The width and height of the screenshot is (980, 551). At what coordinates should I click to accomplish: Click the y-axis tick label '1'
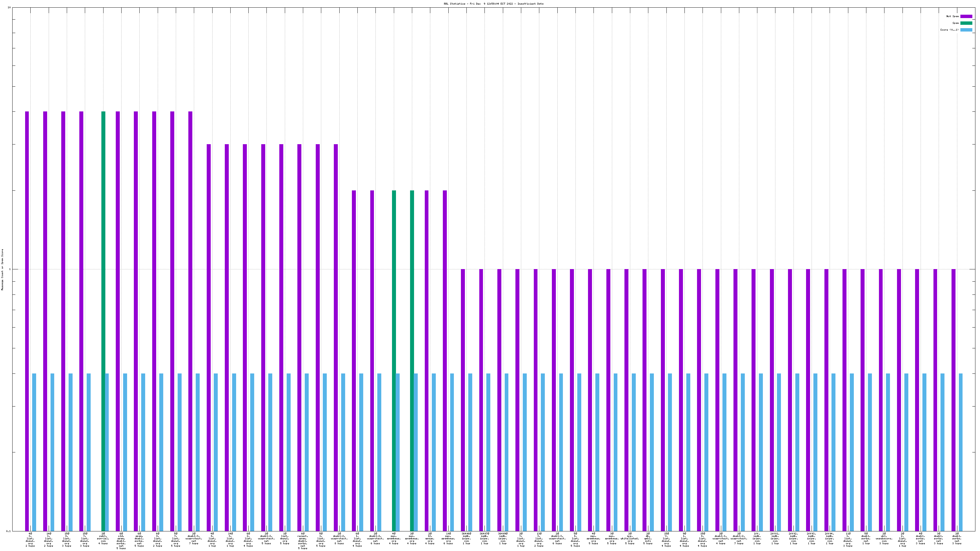[x=10, y=270]
